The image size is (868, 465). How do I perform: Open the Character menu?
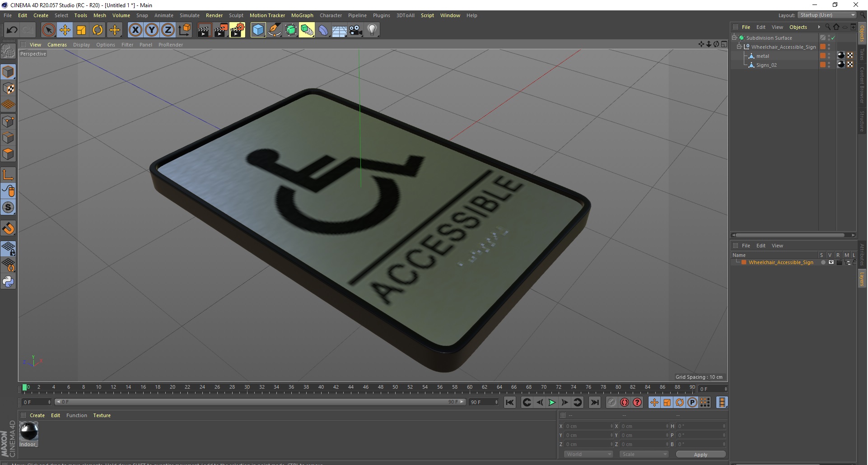tap(331, 15)
